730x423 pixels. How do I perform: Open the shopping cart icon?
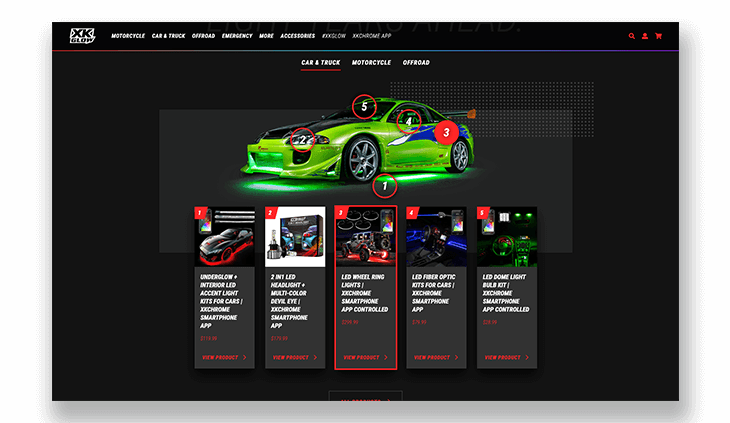pyautogui.click(x=658, y=36)
